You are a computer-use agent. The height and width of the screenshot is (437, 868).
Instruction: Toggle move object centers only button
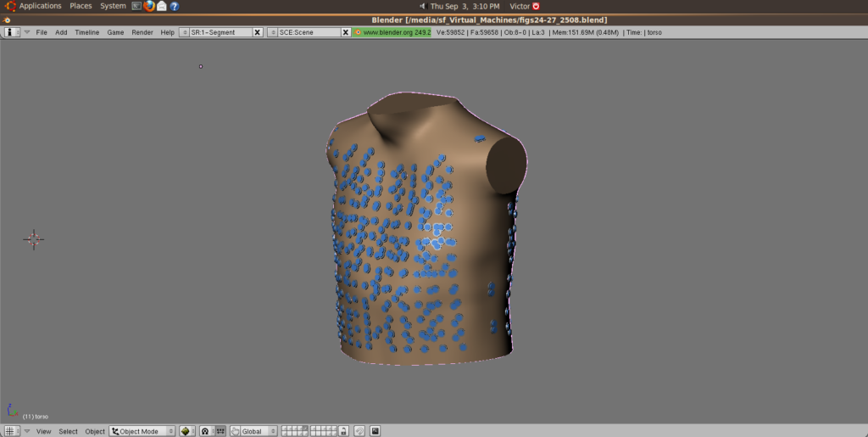[x=220, y=431]
